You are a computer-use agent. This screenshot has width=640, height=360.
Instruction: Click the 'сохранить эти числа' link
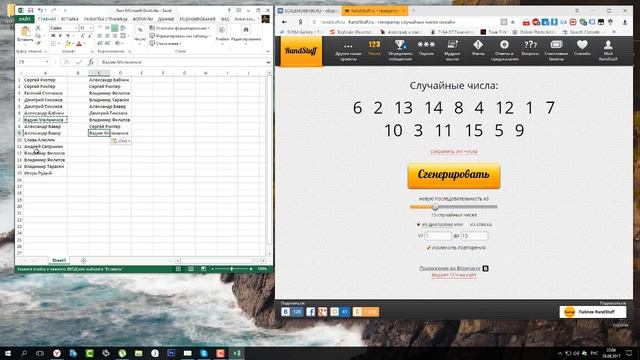pos(453,151)
